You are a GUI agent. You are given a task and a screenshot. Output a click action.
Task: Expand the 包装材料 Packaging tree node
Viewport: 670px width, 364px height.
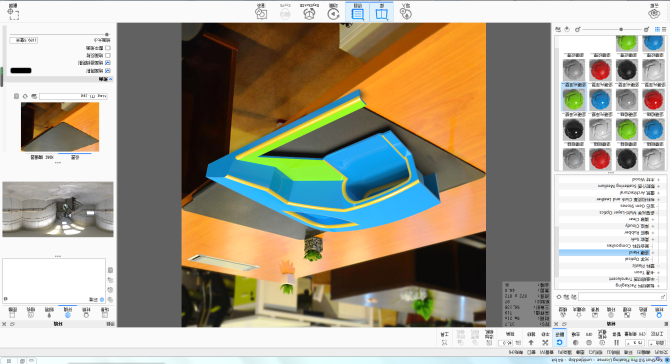click(658, 286)
